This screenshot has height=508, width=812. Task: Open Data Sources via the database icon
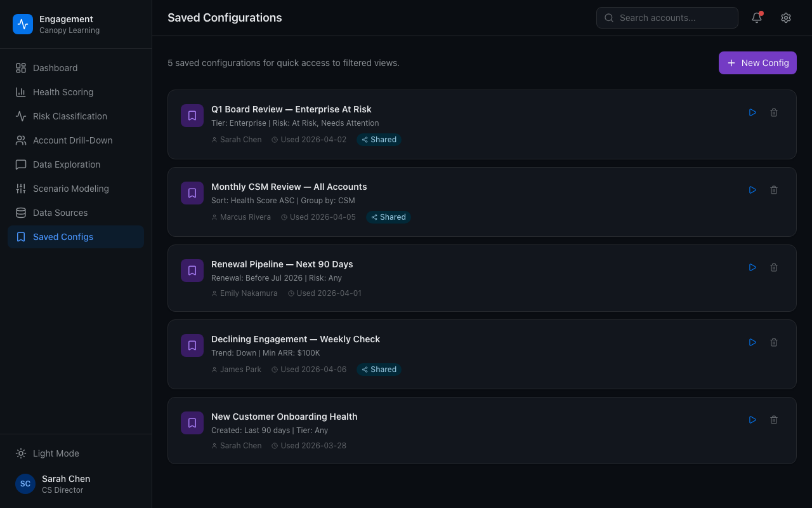click(x=20, y=213)
